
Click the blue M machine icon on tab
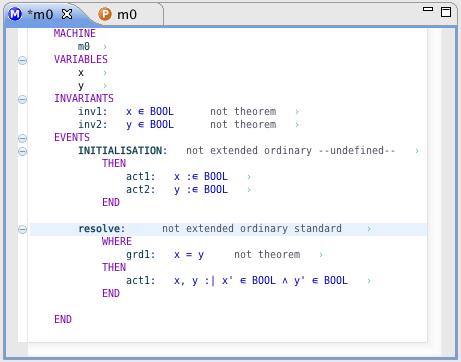tap(15, 14)
